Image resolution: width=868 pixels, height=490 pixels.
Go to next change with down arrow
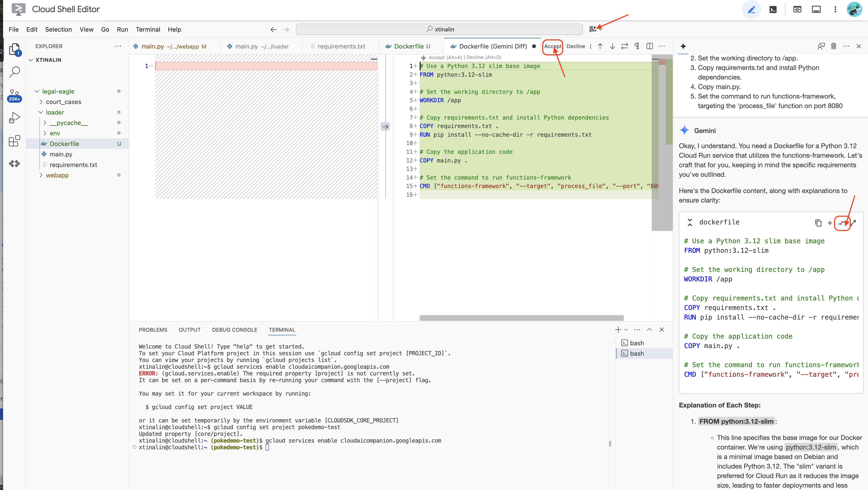click(x=612, y=46)
